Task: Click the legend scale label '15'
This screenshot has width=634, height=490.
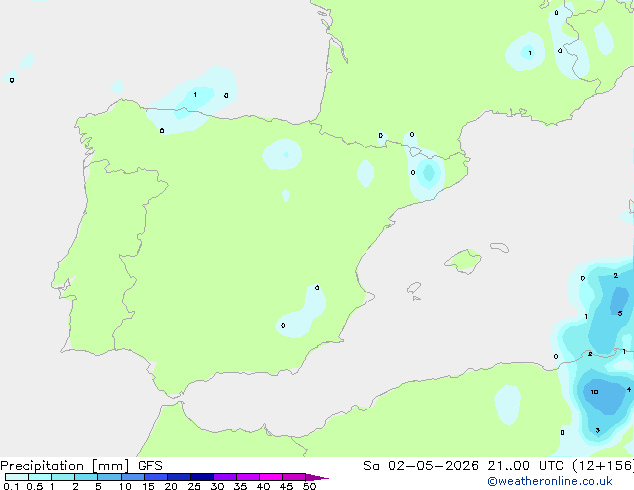Action: click(148, 486)
